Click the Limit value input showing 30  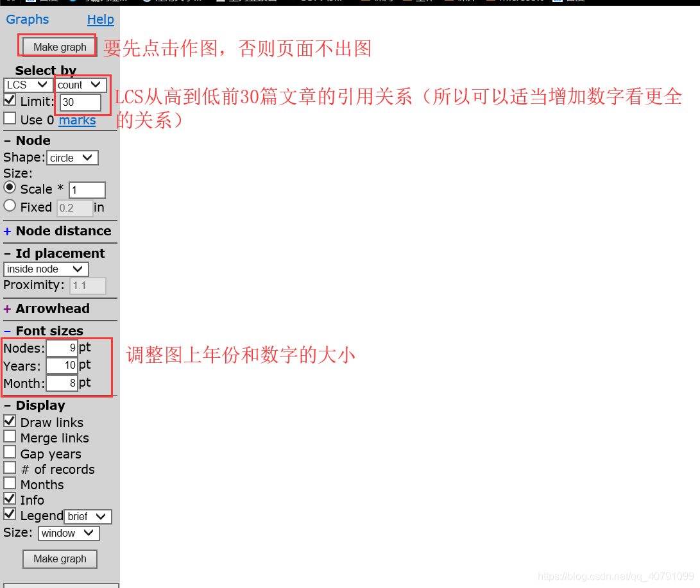tap(81, 103)
